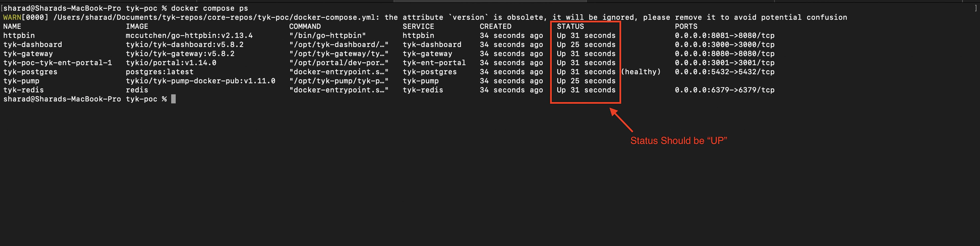Click the PORTS column header
Screen dimensions: 980x246
pyautogui.click(x=686, y=26)
